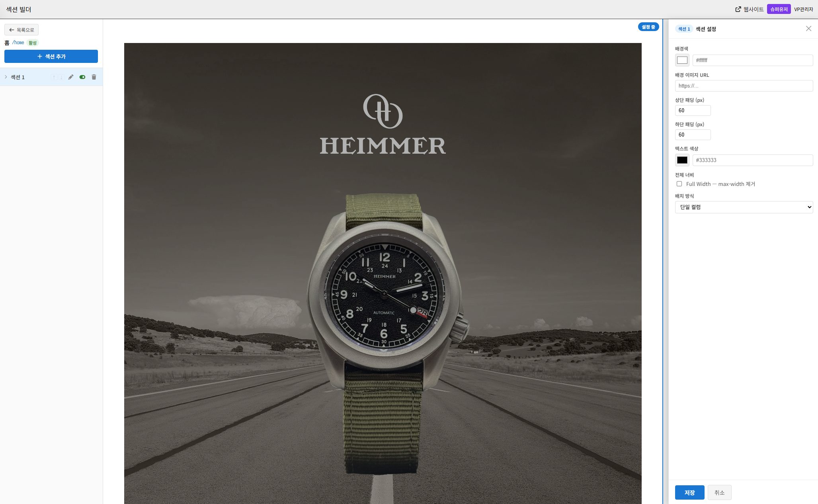The height and width of the screenshot is (504, 818).
Task: Go back with the 목록으로 button
Action: pos(21,30)
